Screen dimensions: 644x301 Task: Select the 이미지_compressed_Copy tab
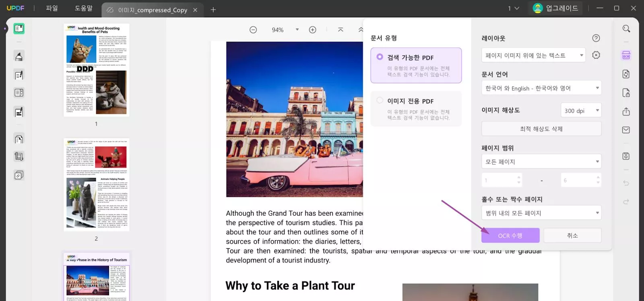click(x=152, y=10)
